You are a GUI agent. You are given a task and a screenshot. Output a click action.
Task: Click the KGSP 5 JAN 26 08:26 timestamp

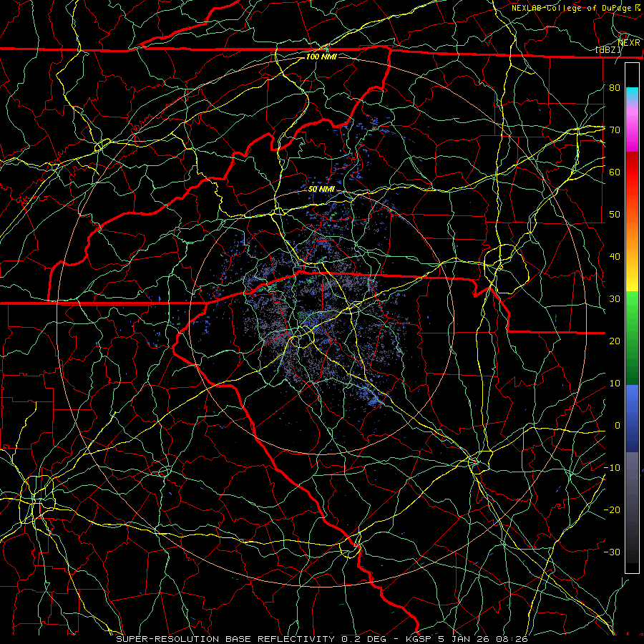[466, 639]
